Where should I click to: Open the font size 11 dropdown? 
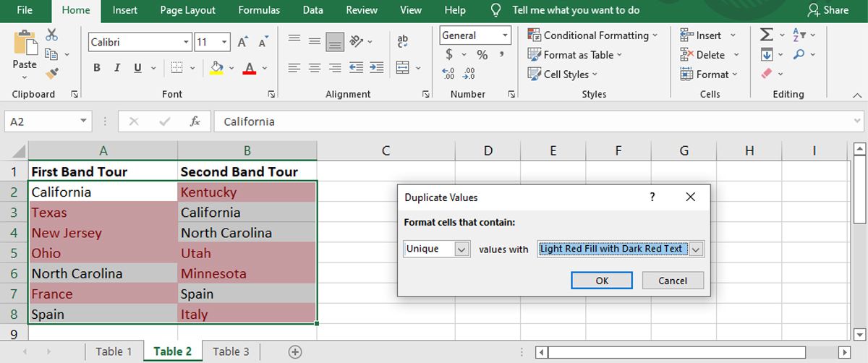[x=224, y=42]
